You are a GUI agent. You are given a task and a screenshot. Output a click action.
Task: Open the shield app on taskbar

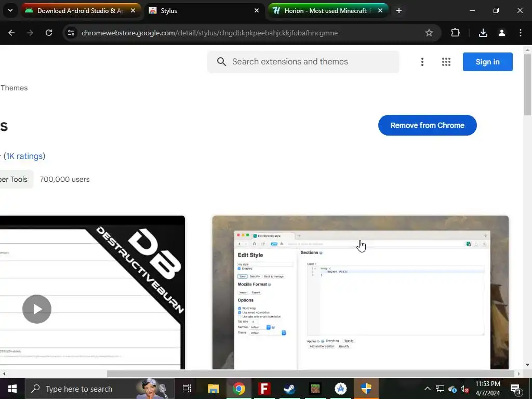coord(366,389)
